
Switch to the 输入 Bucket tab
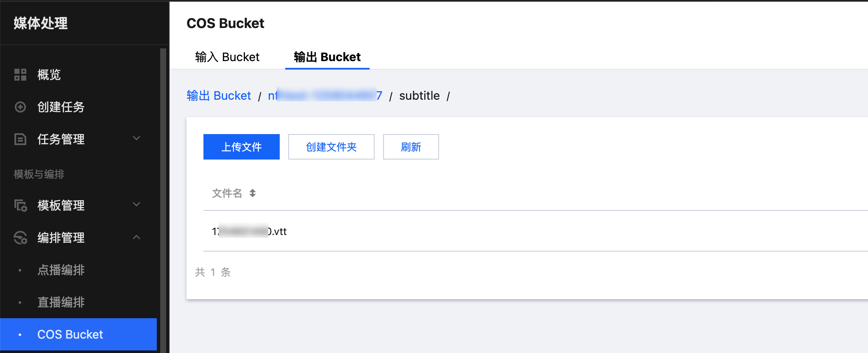tap(227, 57)
